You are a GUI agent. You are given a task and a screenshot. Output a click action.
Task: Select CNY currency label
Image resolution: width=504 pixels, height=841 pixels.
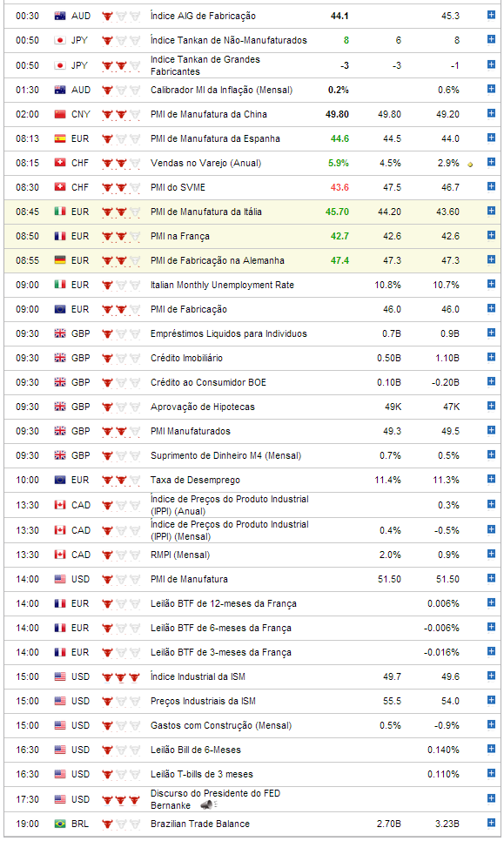click(x=80, y=114)
